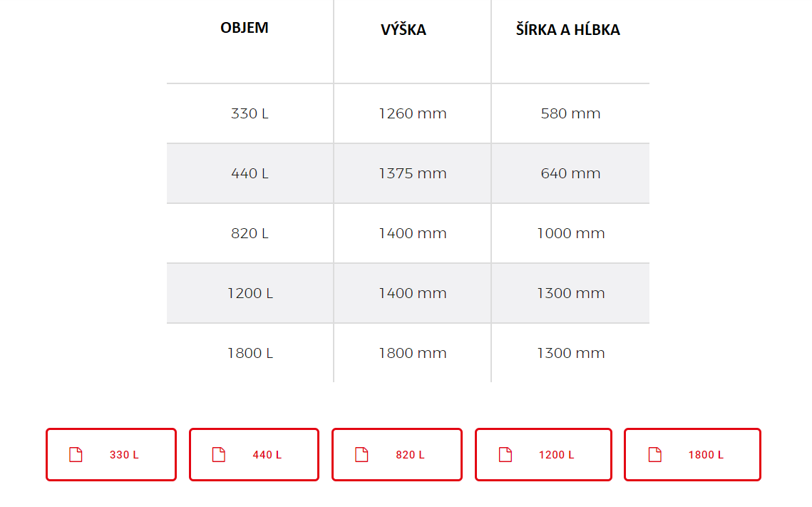Image resolution: width=812 pixels, height=507 pixels.
Task: Click the OBJEM column header
Action: click(x=245, y=27)
